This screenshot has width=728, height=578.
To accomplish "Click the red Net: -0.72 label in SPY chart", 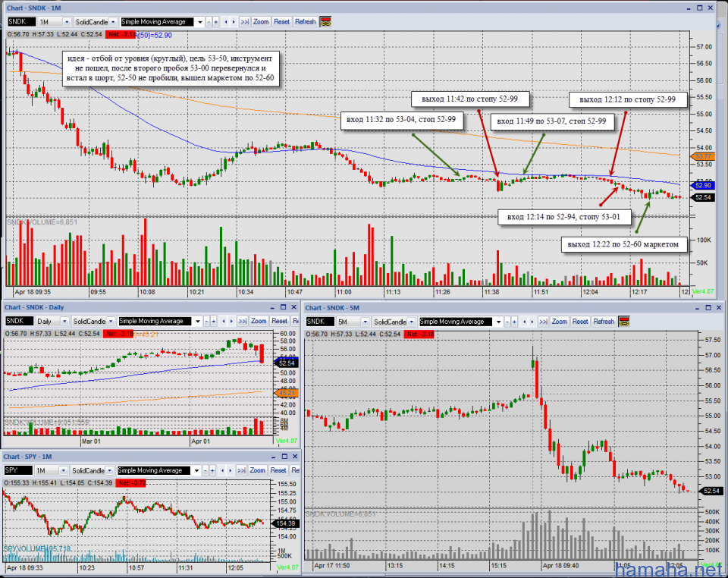I will 130,483.
